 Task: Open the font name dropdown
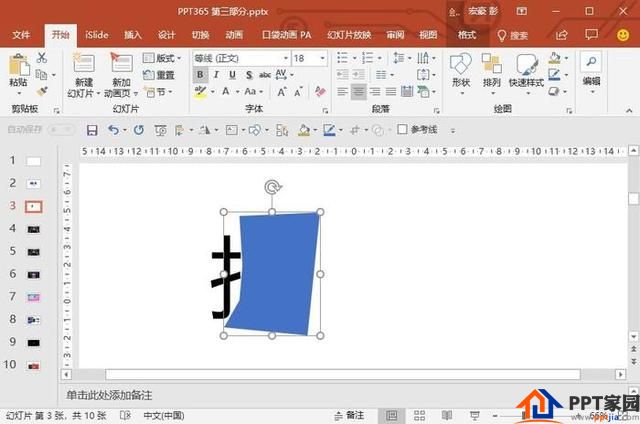coord(286,58)
